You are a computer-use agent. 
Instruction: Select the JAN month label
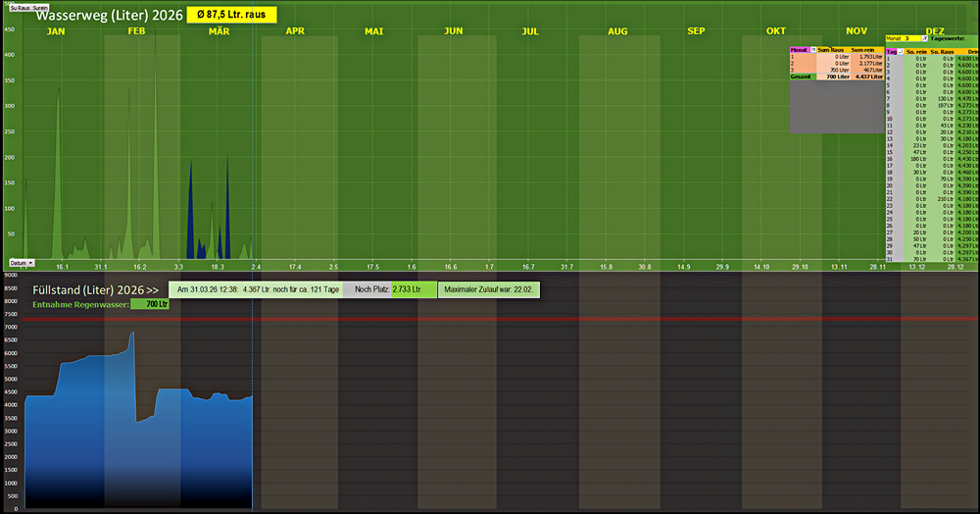[x=56, y=31]
